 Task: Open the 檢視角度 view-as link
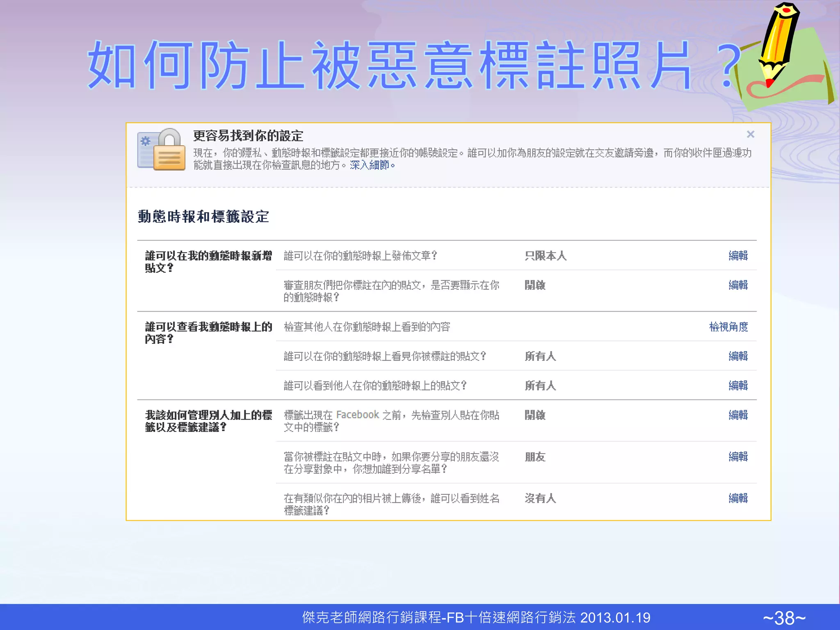[728, 326]
